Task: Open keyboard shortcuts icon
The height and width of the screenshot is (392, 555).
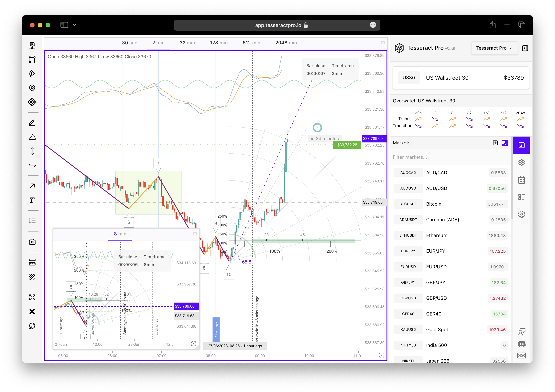Action: [x=522, y=356]
